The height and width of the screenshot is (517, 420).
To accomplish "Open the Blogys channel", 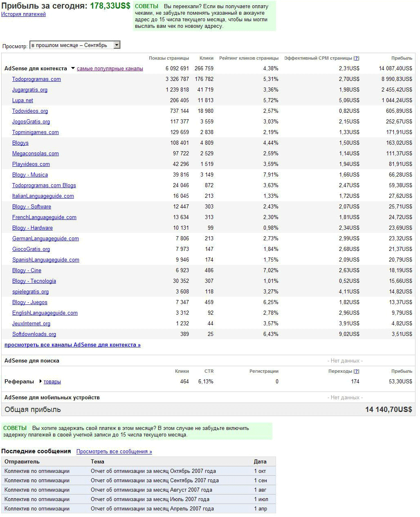I will pos(20,143).
